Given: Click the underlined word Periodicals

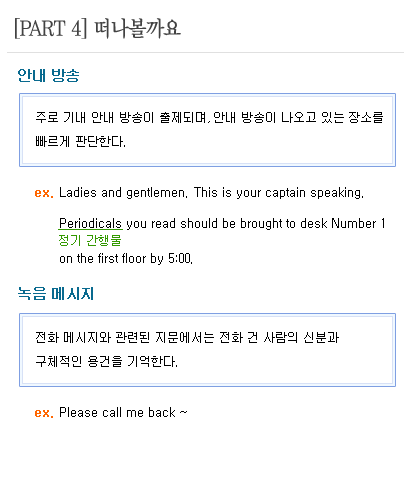Looking at the screenshot, I should pos(90,223).
